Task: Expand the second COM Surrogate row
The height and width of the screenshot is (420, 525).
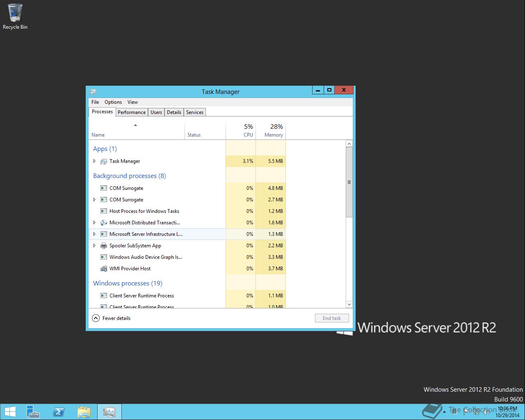Action: (x=94, y=200)
